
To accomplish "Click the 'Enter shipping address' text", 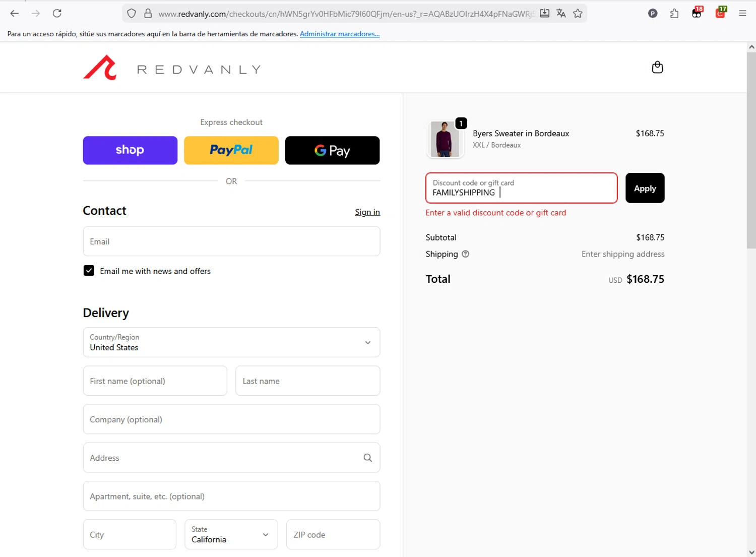I will point(623,254).
